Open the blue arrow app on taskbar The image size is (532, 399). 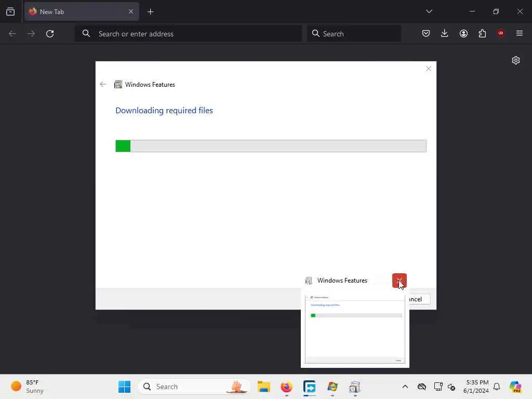[x=310, y=387]
